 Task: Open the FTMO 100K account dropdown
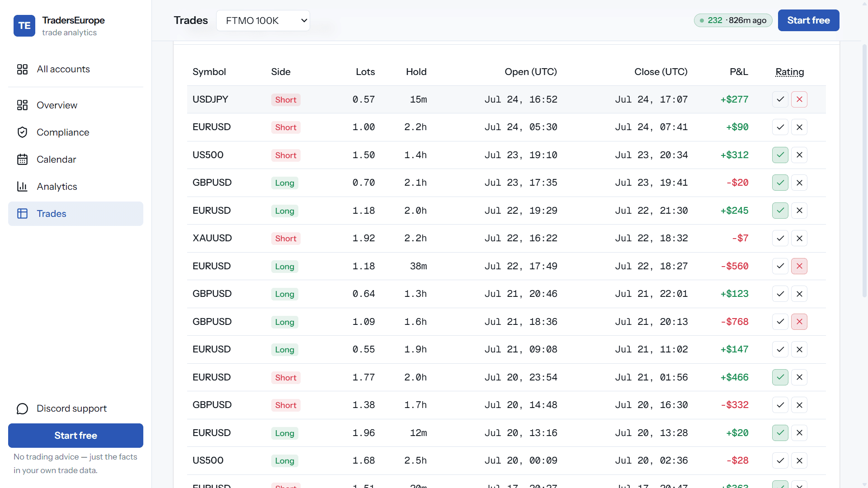(x=263, y=21)
